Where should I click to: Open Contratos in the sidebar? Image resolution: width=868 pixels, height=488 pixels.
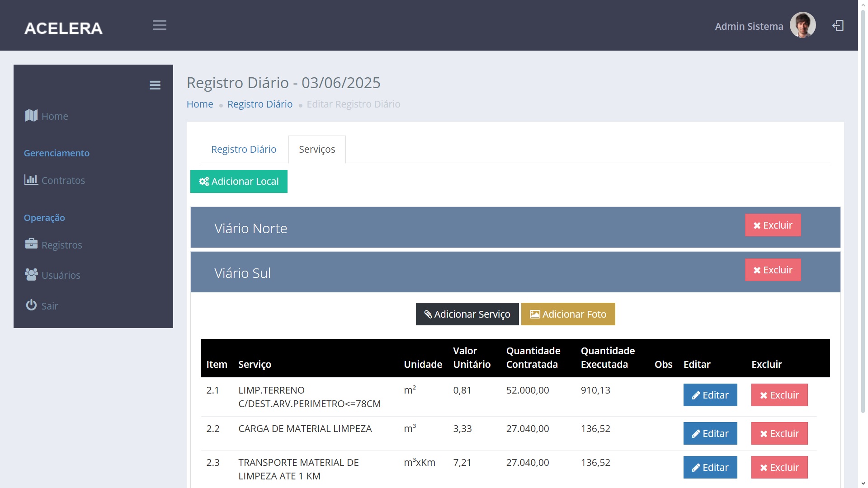click(x=63, y=180)
